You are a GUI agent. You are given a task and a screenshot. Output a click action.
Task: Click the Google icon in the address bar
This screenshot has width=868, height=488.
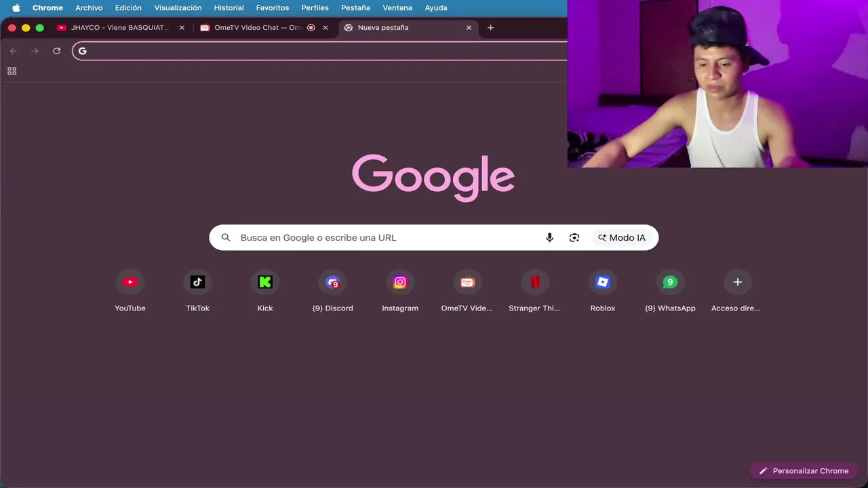(x=83, y=51)
